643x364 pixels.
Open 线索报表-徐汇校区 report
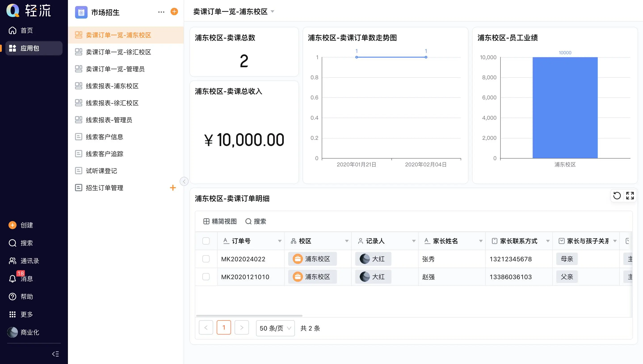tap(126, 103)
